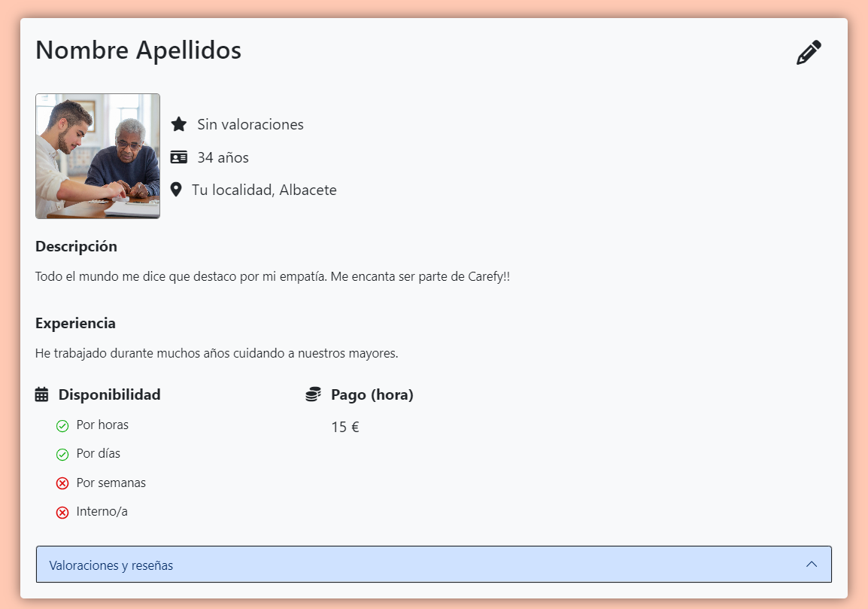Toggle availability for Por días
The height and width of the screenshot is (609, 868).
coord(62,454)
